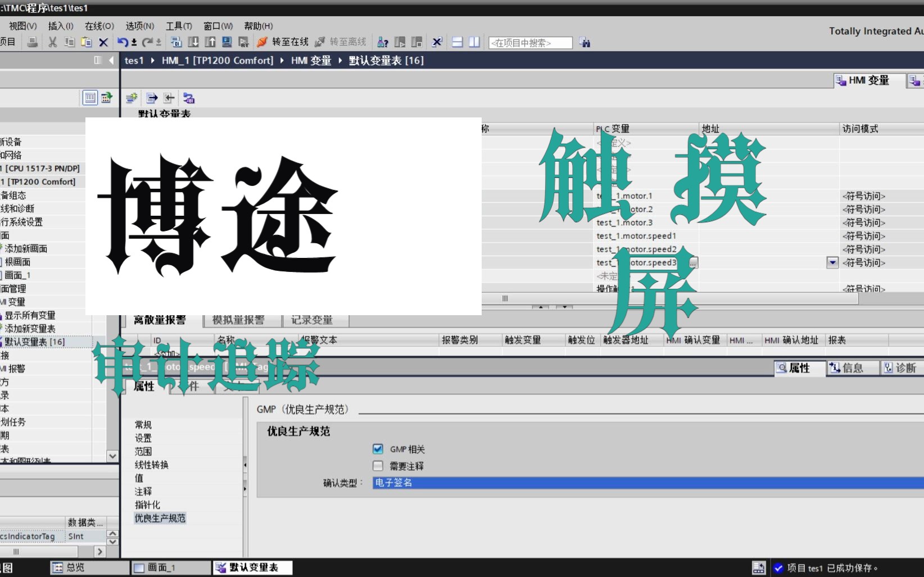Open the 确认类型 dropdown showing 电子签名
The image size is (924, 577).
648,483
